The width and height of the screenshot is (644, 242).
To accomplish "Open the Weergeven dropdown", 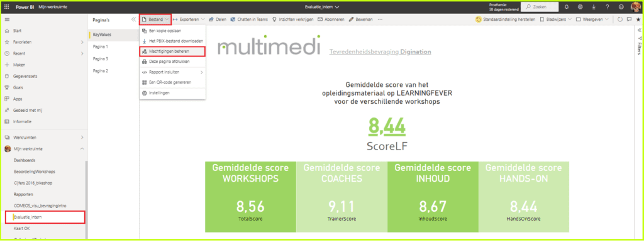I will (x=592, y=19).
